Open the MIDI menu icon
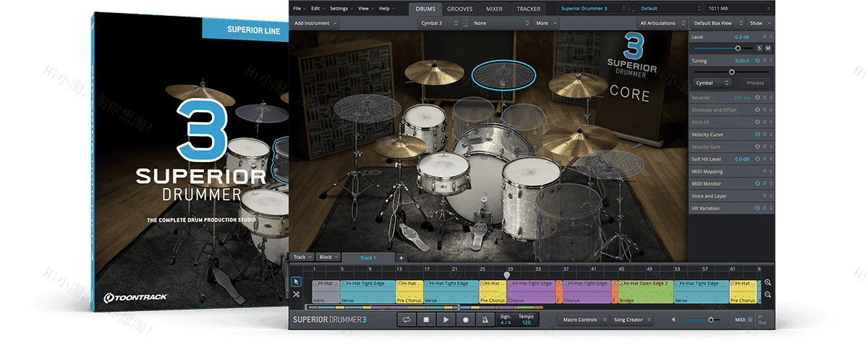 click(x=750, y=320)
